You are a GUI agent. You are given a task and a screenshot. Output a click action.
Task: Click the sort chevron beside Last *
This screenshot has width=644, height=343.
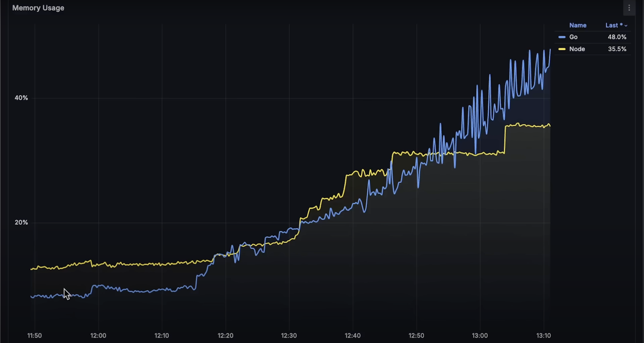point(626,26)
